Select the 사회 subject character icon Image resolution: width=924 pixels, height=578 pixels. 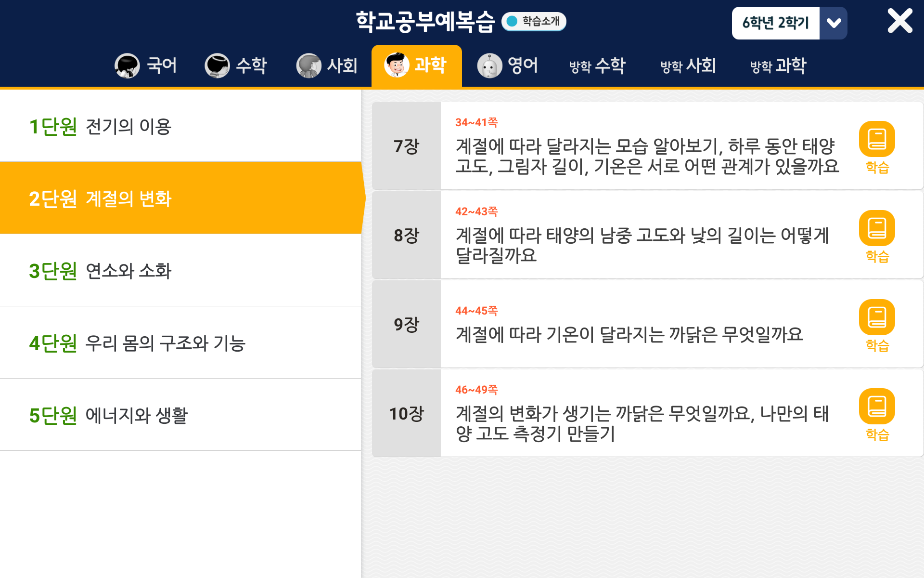tap(308, 66)
